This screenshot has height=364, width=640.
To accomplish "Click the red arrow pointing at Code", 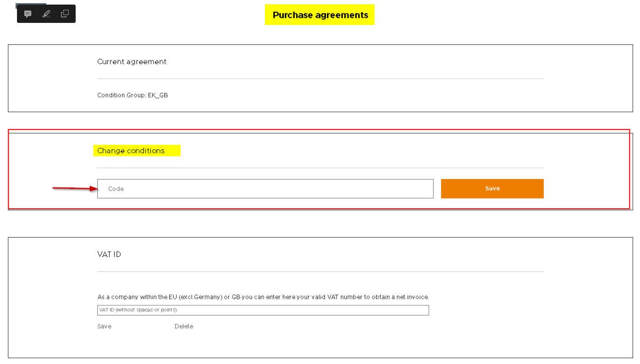I will 76,188.
